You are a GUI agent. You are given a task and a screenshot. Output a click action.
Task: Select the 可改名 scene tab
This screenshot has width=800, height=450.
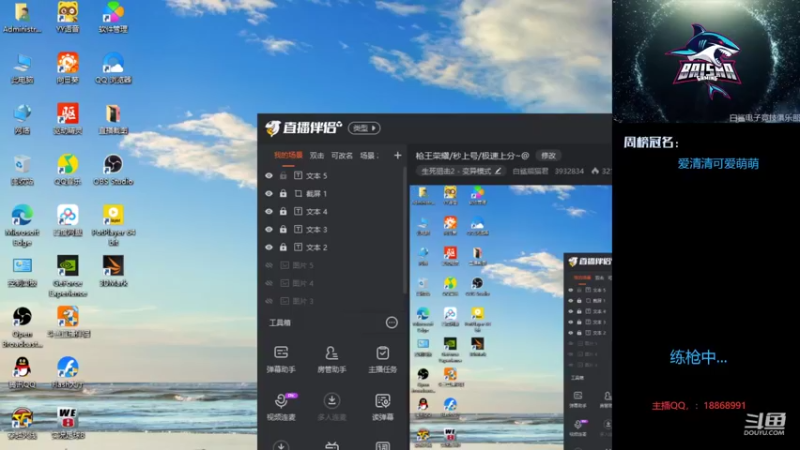point(342,156)
